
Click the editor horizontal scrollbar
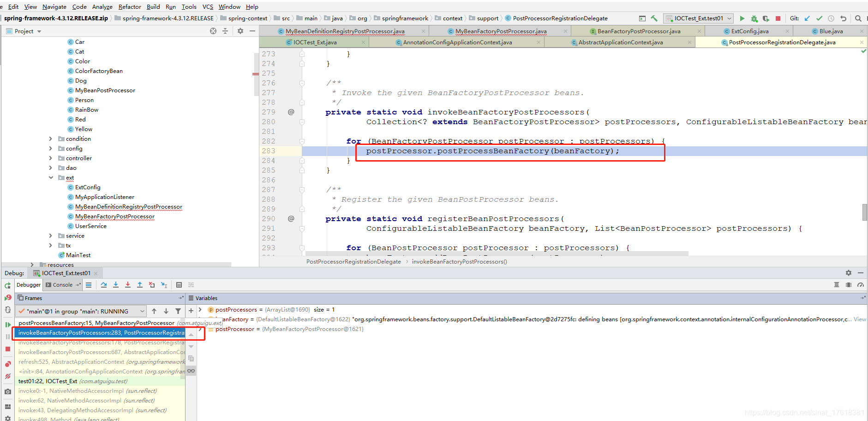point(497,253)
